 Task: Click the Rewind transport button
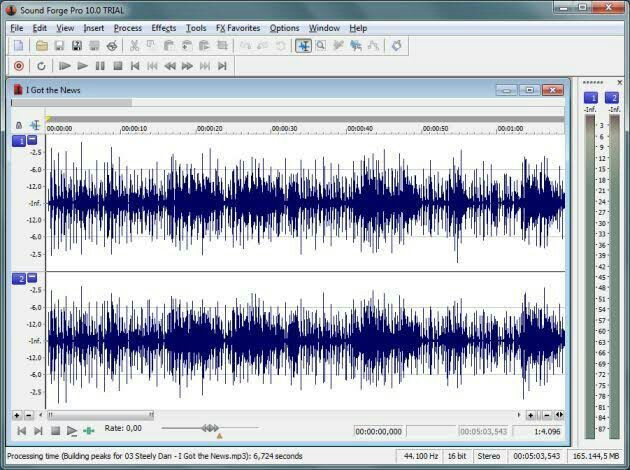point(170,66)
